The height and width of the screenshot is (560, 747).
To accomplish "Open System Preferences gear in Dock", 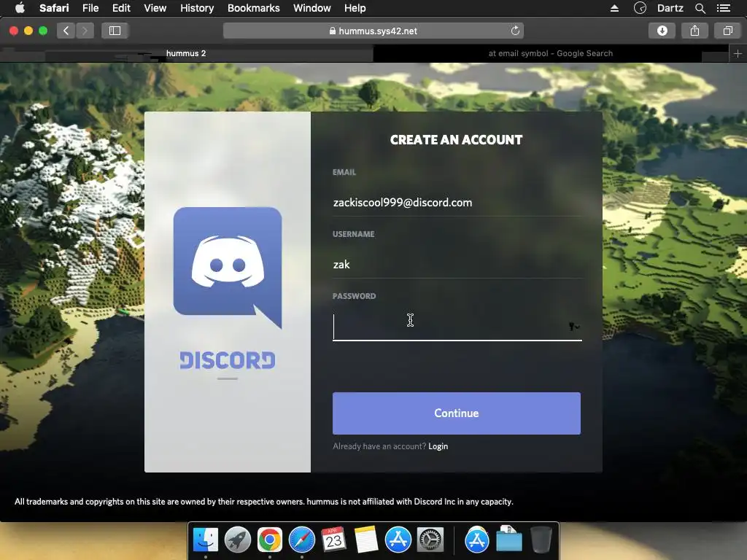I will (x=430, y=540).
